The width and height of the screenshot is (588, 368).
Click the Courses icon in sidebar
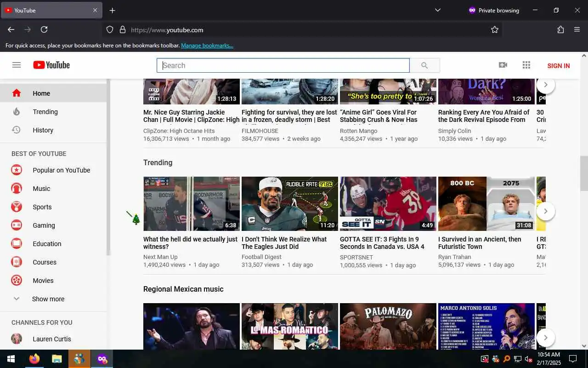pos(17,262)
